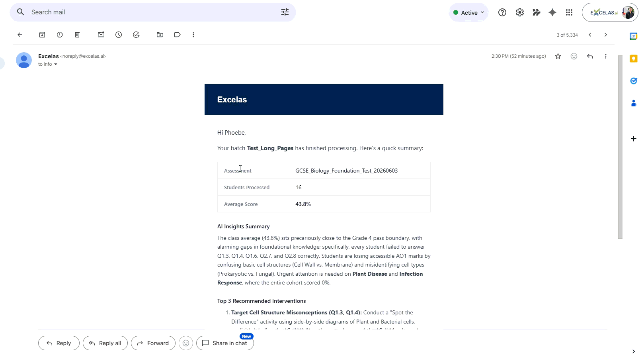This screenshot has height=361, width=644.
Task: Open Gmail settings gear
Action: (519, 12)
